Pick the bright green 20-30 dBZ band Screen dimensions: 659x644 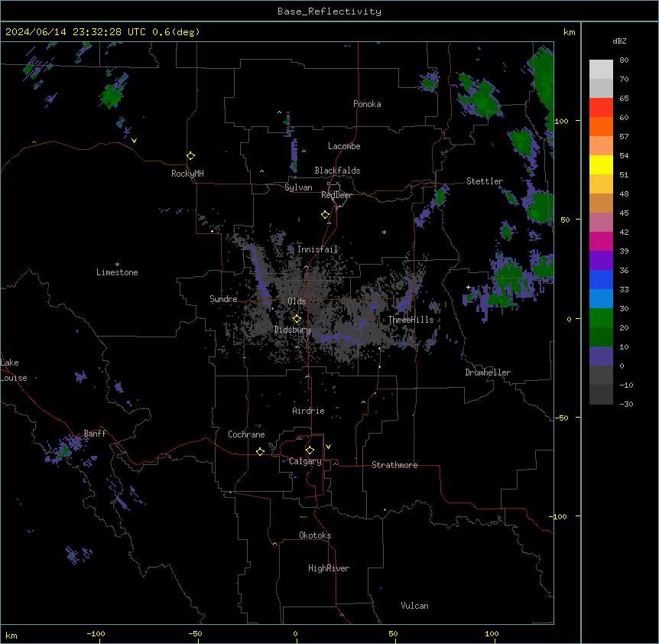point(601,318)
